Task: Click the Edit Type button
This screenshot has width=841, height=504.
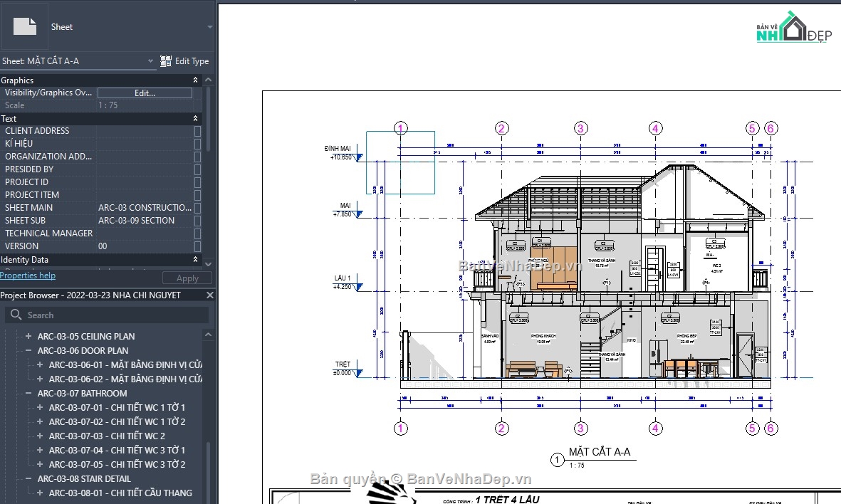Action: pos(184,61)
